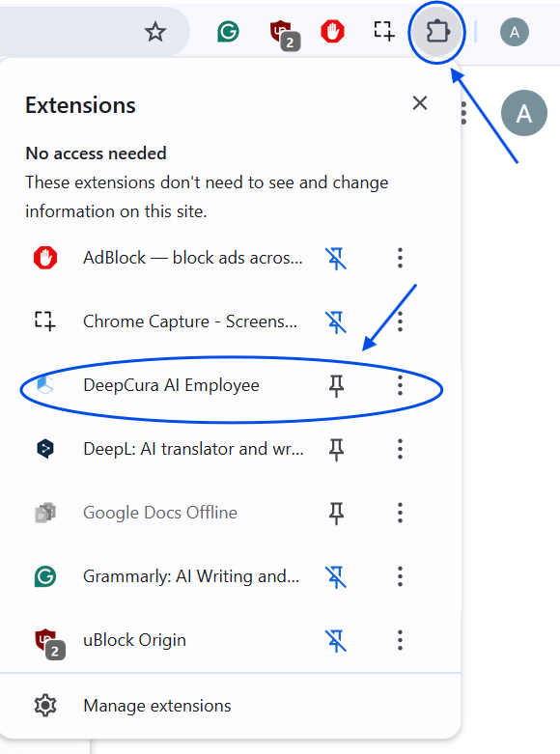560x754 pixels.
Task: Open Chrome Capture from the extensions list
Action: tap(190, 321)
